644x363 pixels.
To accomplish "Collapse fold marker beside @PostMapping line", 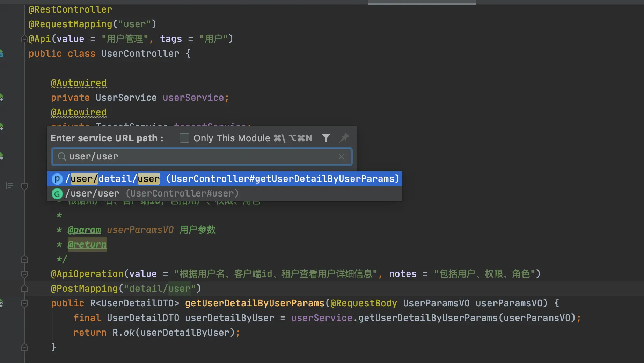I will [24, 289].
